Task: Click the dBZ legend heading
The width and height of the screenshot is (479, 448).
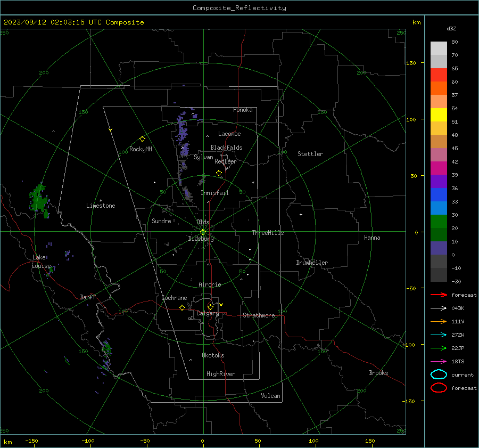Action: (x=451, y=28)
